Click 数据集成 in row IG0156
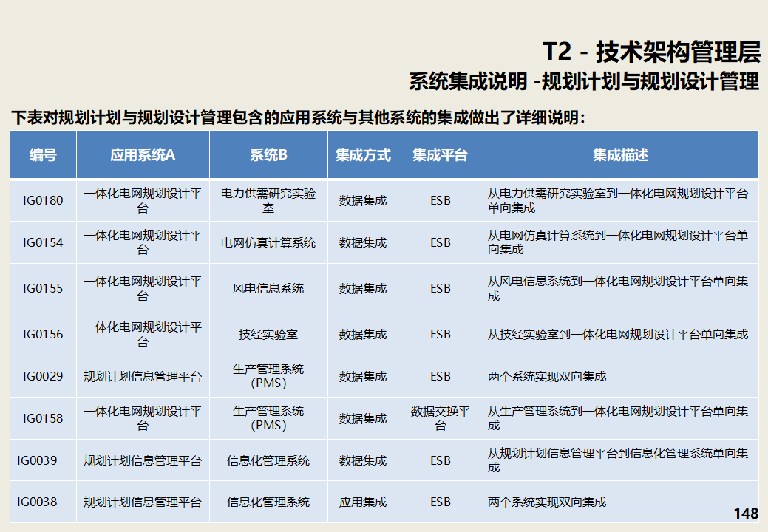 click(x=363, y=334)
